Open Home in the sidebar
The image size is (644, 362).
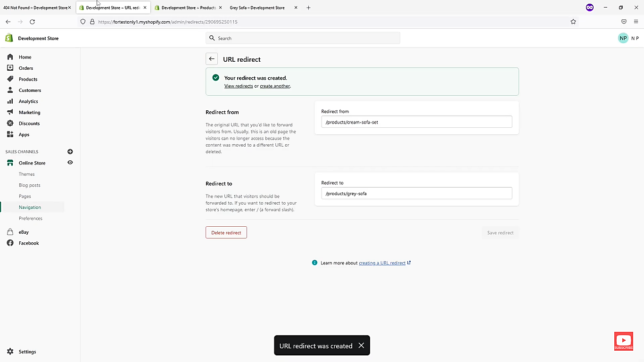pyautogui.click(x=25, y=57)
